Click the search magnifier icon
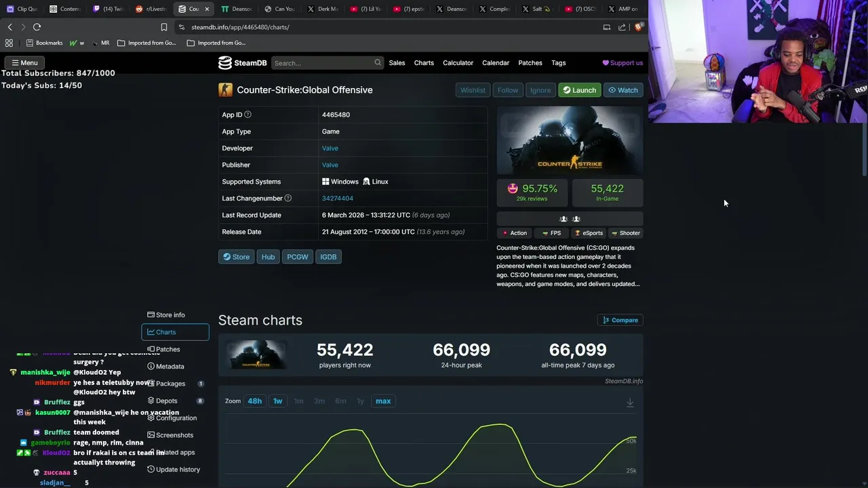Screen dimensions: 868x488 tap(378, 62)
